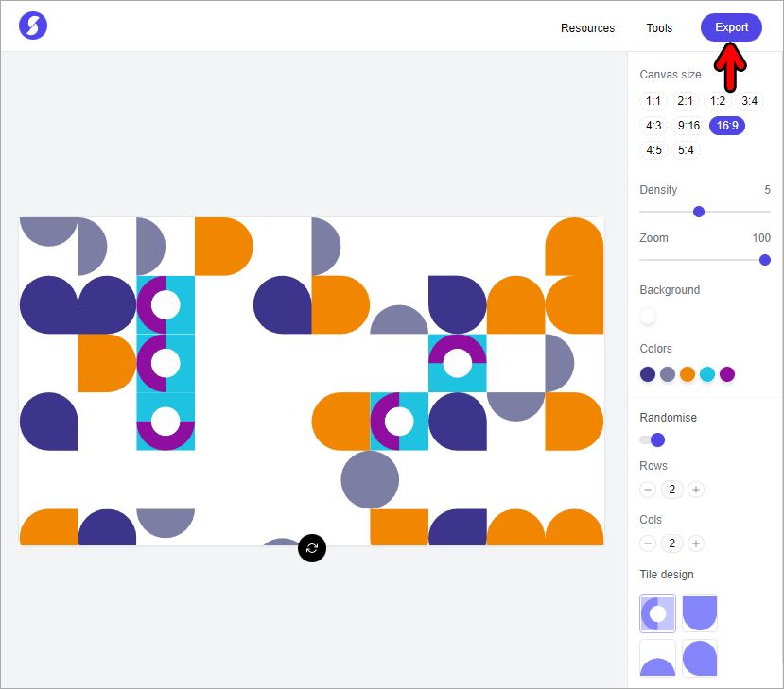The height and width of the screenshot is (689, 784).
Task: Decrease Rows using the minus icon
Action: point(648,490)
